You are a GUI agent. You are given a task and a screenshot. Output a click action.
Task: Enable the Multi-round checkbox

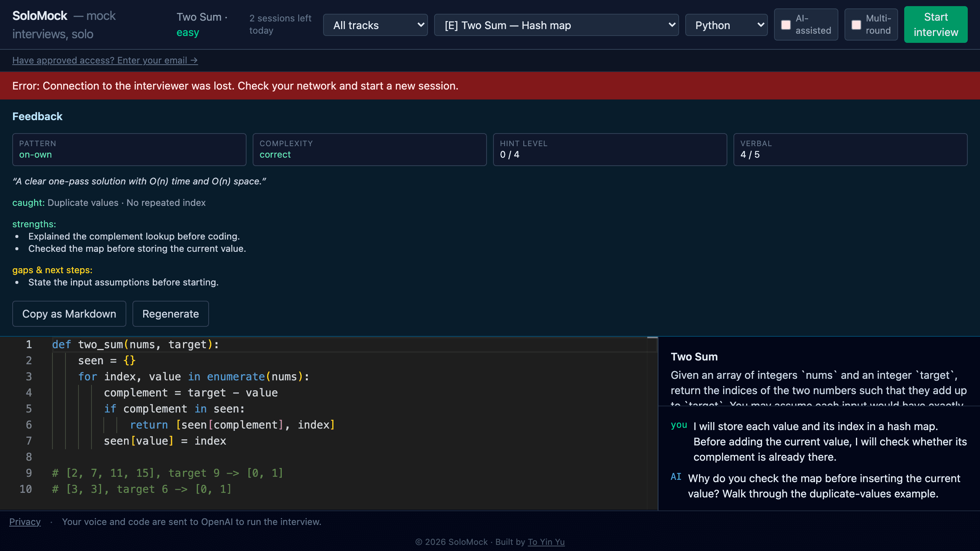(x=856, y=25)
